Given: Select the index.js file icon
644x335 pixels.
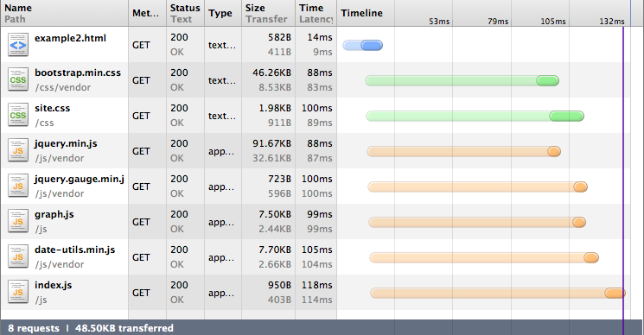Looking at the screenshot, I should tap(18, 293).
